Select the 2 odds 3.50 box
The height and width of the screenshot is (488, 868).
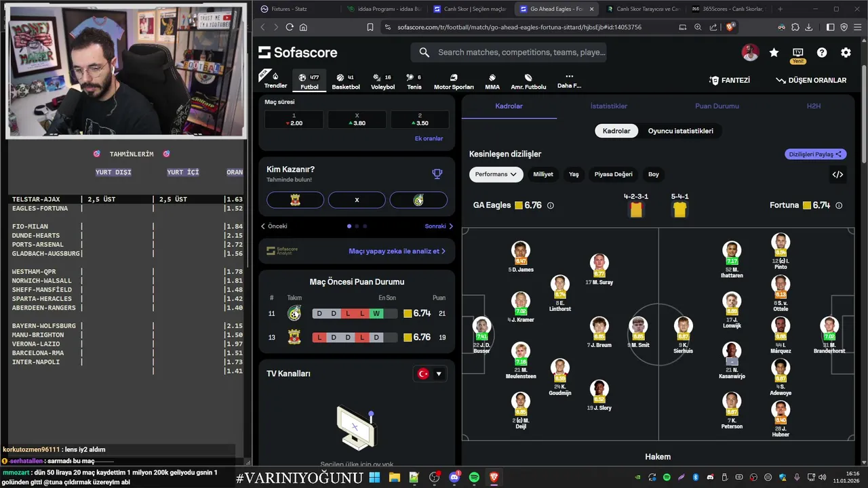(420, 119)
